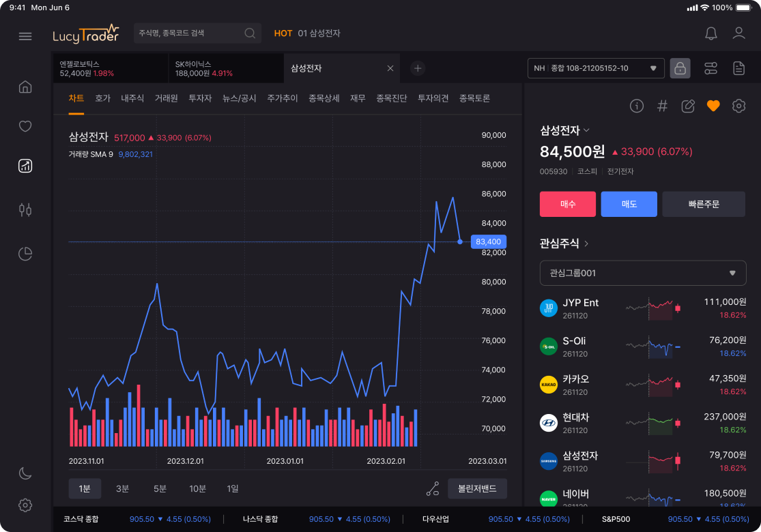Click the pie chart portfolio icon
761x532 pixels.
(x=25, y=254)
